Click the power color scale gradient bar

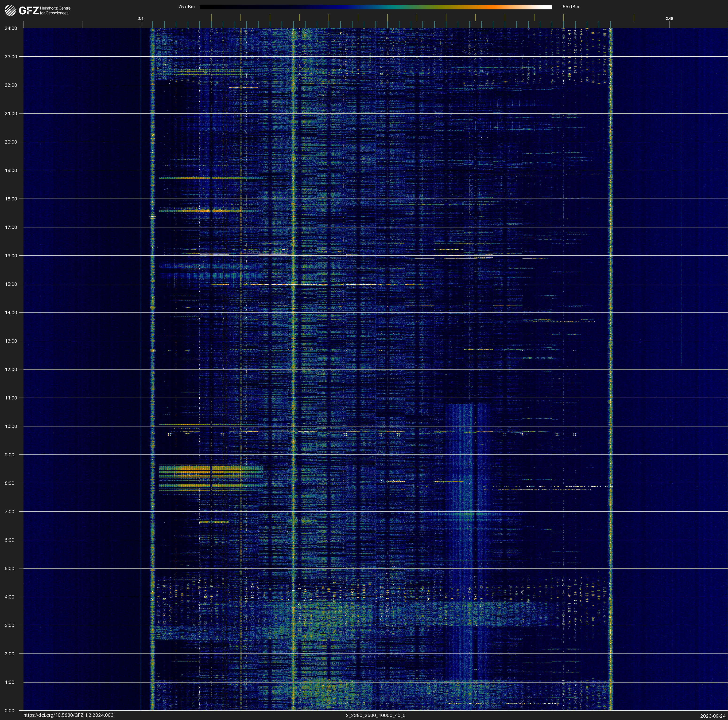(375, 7)
